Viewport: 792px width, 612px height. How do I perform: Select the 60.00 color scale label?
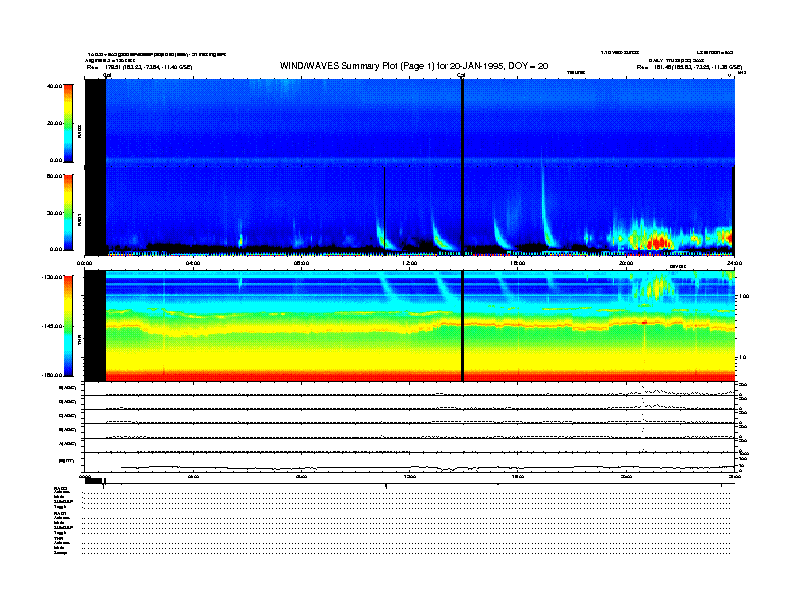coord(54,176)
